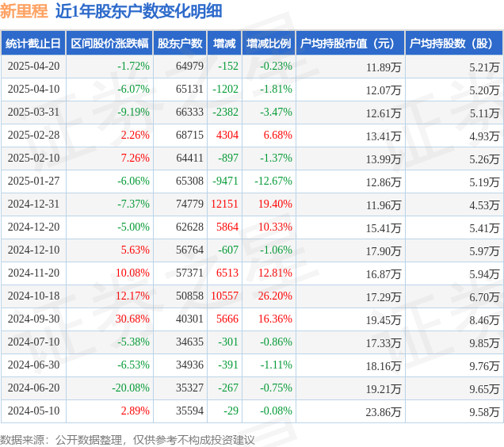504x447 pixels.
Task: Click the average shares 9.58万
Action: point(484,412)
